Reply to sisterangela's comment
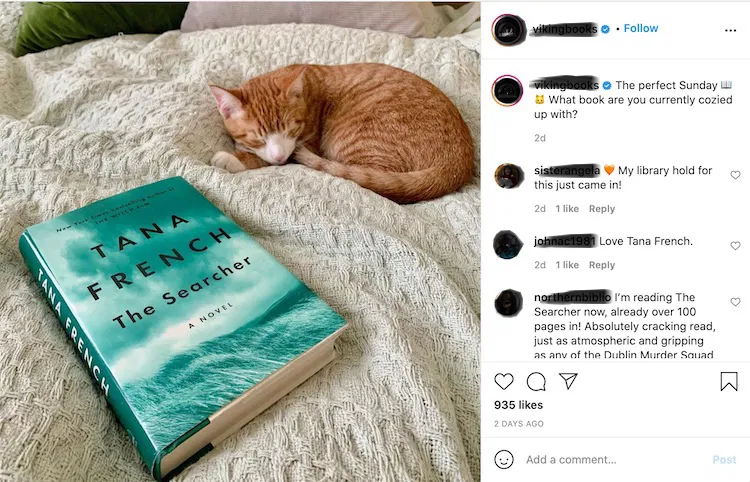 (602, 208)
